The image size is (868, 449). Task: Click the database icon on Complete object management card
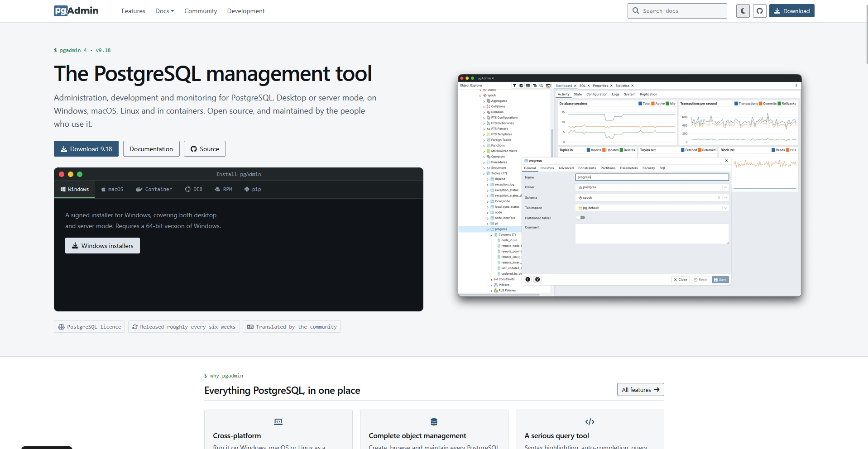point(434,422)
